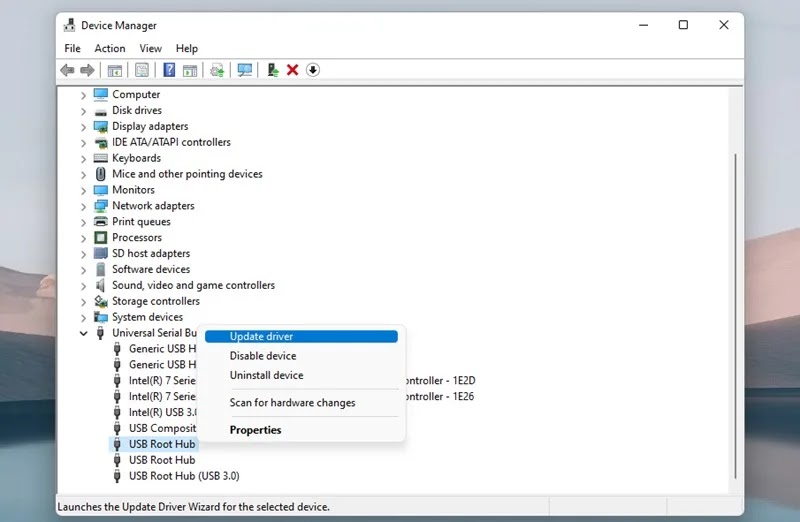The width and height of the screenshot is (800, 522).
Task: Click the Back arrow toolbar icon
Action: (x=67, y=70)
